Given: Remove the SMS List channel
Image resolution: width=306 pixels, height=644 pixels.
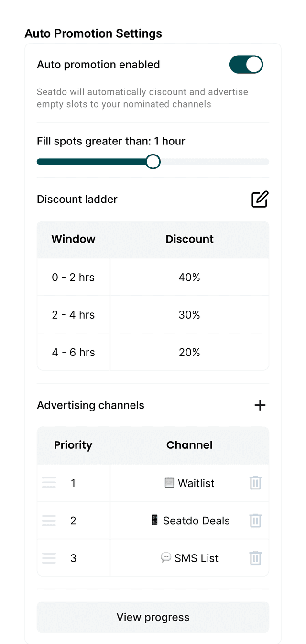Looking at the screenshot, I should click(255, 558).
